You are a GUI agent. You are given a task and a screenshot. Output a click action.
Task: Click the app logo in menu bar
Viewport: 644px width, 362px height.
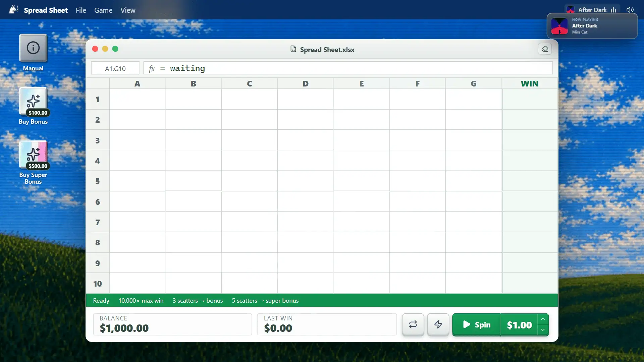pos(13,10)
